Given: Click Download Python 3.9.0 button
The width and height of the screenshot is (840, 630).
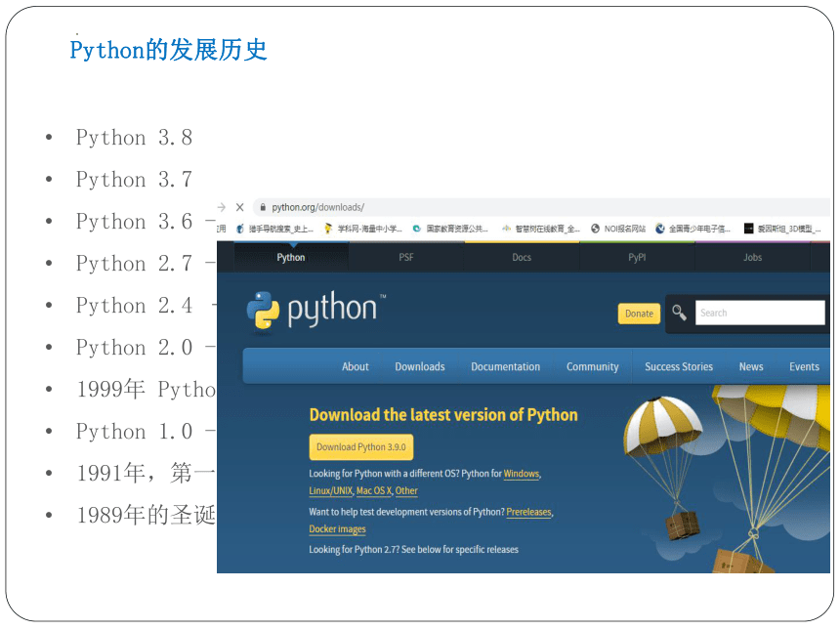Looking at the screenshot, I should 361,446.
